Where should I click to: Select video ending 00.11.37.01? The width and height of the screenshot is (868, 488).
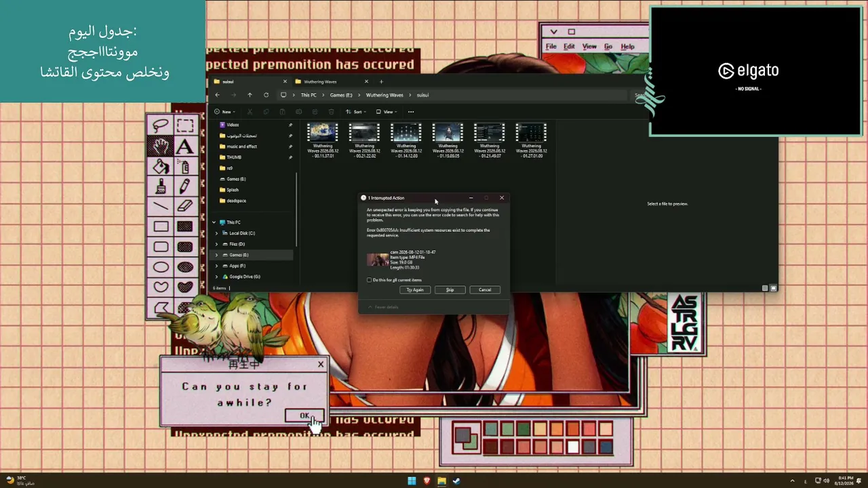pos(323,140)
